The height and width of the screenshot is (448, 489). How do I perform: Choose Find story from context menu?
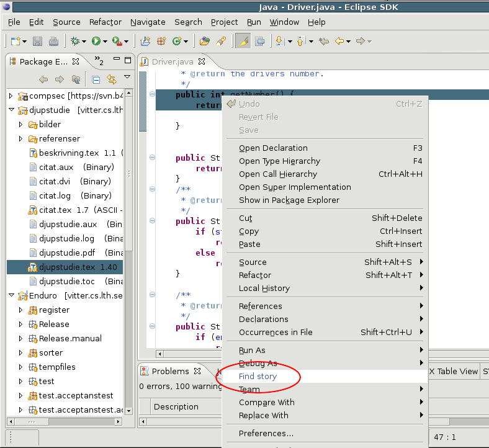pos(325,376)
